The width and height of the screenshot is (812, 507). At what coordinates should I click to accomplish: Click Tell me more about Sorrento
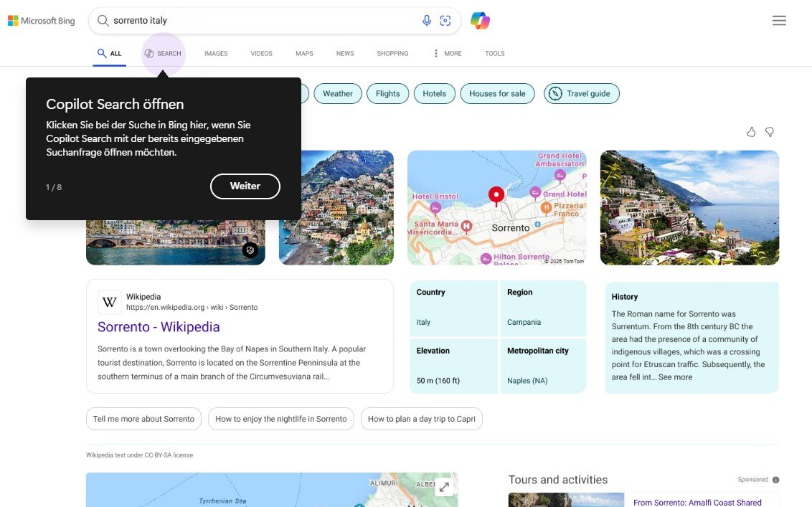pyautogui.click(x=144, y=419)
